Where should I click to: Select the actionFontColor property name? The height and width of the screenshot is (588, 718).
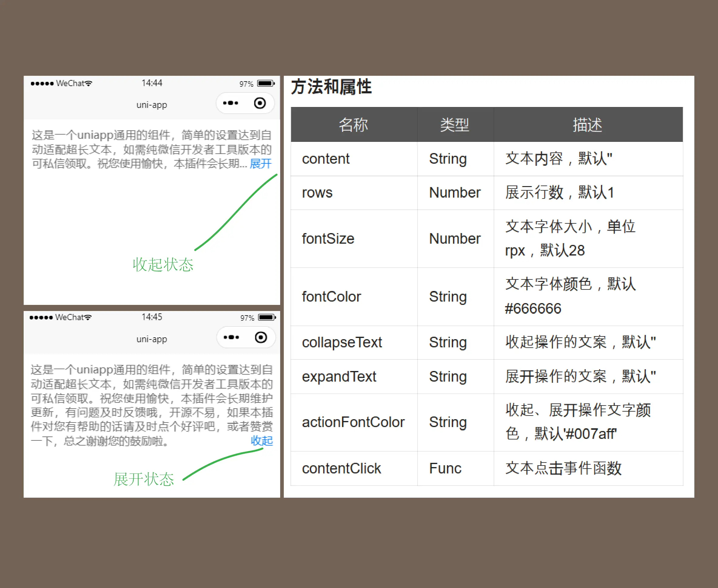(353, 423)
